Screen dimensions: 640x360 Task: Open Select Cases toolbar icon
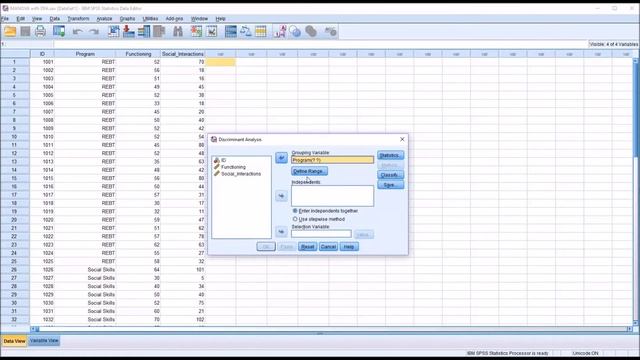[x=260, y=31]
